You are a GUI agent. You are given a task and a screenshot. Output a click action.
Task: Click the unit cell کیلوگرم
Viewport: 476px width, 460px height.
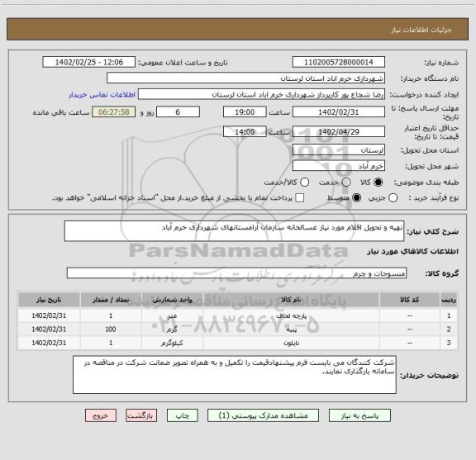173,343
